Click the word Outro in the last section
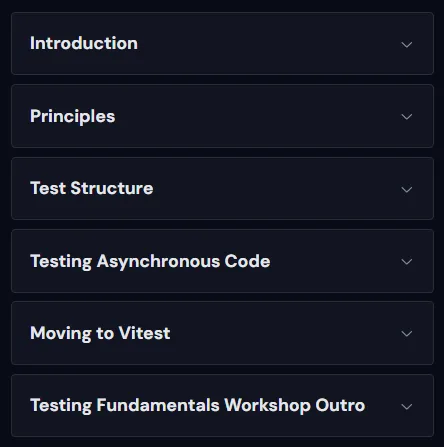The width and height of the screenshot is (444, 447). 340,405
